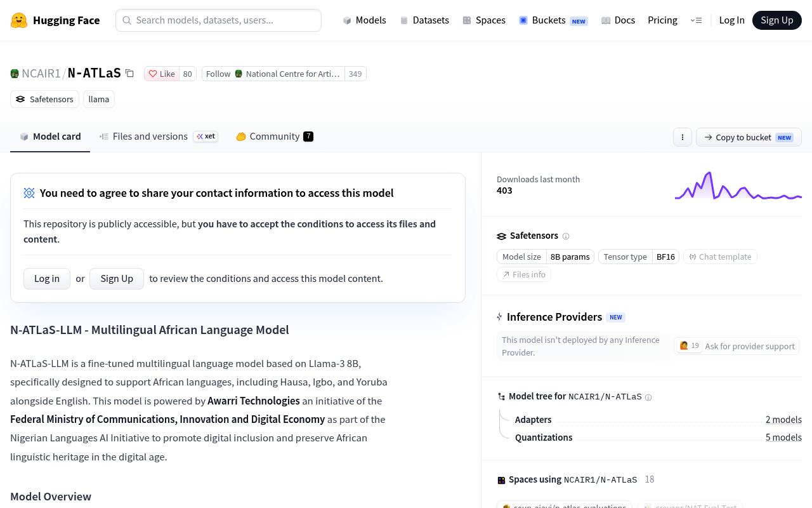Open the Safetensors tag
This screenshot has width=812, height=508.
point(44,99)
